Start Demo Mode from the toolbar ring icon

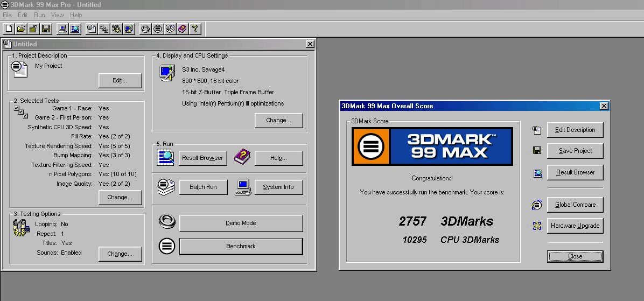145,29
